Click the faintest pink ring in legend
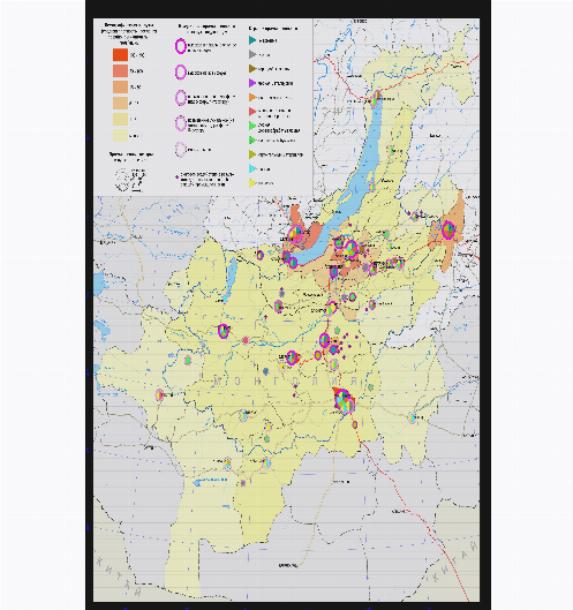 (180, 149)
